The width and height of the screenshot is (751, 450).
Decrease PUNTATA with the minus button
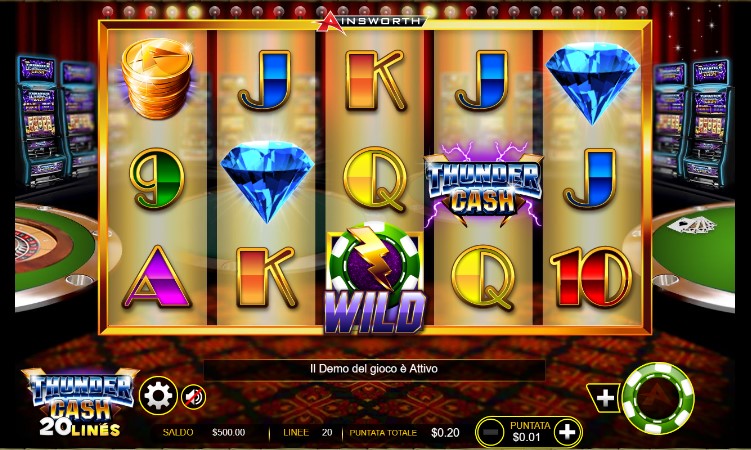pos(489,432)
